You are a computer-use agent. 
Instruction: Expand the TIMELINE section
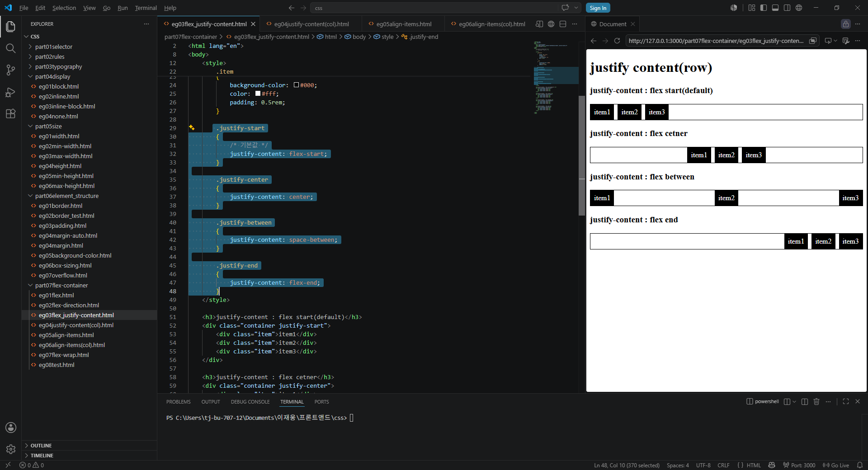[x=42, y=456]
